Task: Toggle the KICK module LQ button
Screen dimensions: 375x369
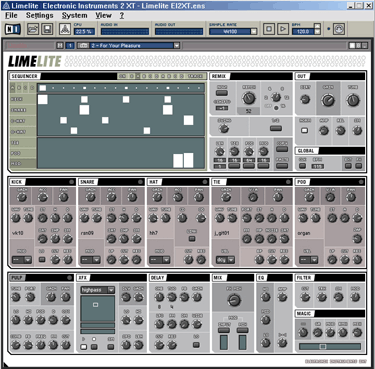Action: tap(42, 259)
